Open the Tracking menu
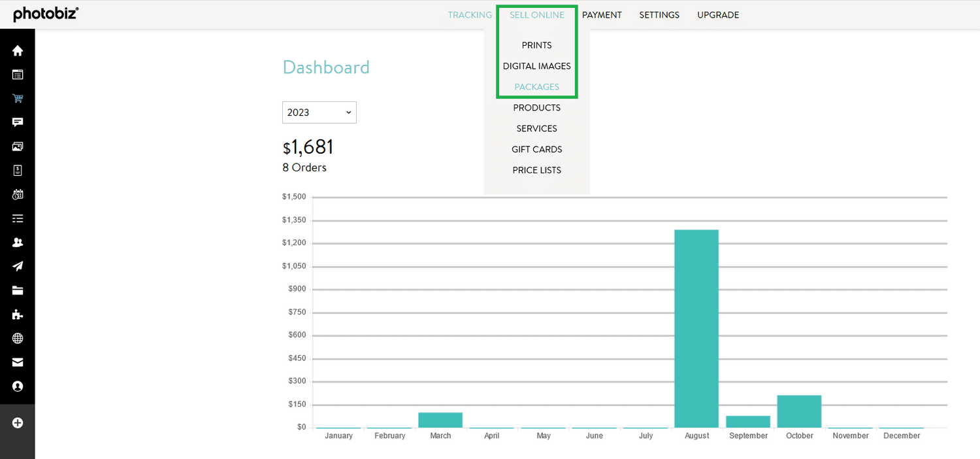Screen dimensions: 980x459 (470, 15)
